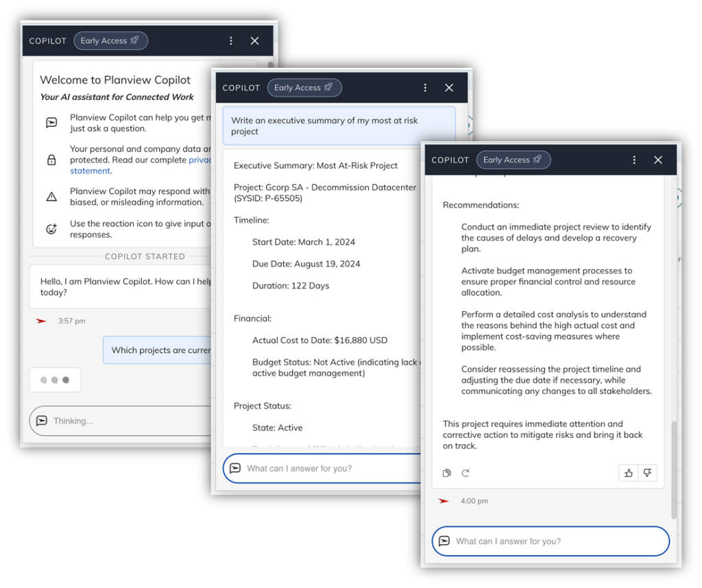Click the 'Which projects are curren' message bubble
Image resolution: width=702 pixels, height=588 pixels.
tap(157, 350)
